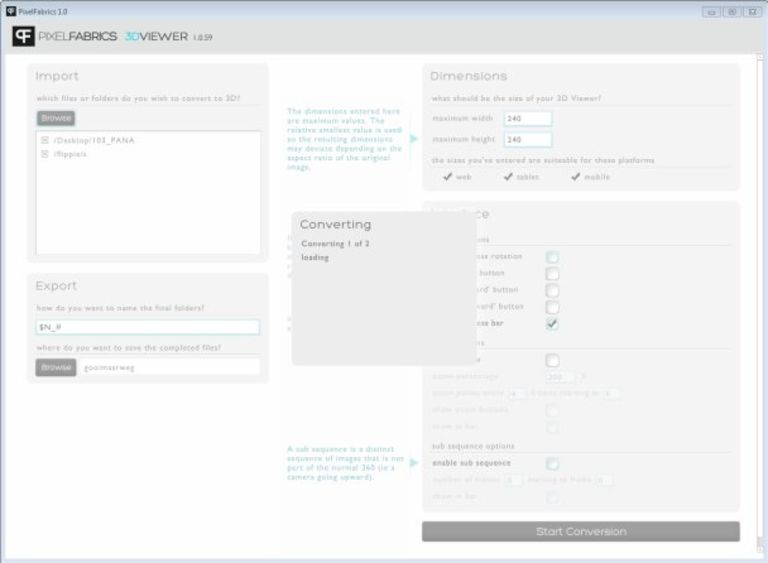The image size is (768, 563).
Task: Click the maximum width input field
Action: click(x=528, y=118)
